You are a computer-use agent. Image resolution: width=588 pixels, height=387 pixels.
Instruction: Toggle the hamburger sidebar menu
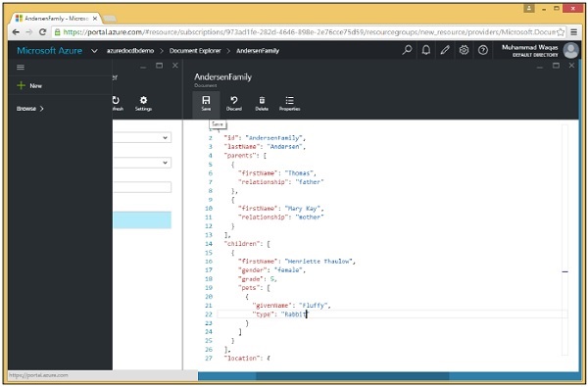(x=21, y=68)
